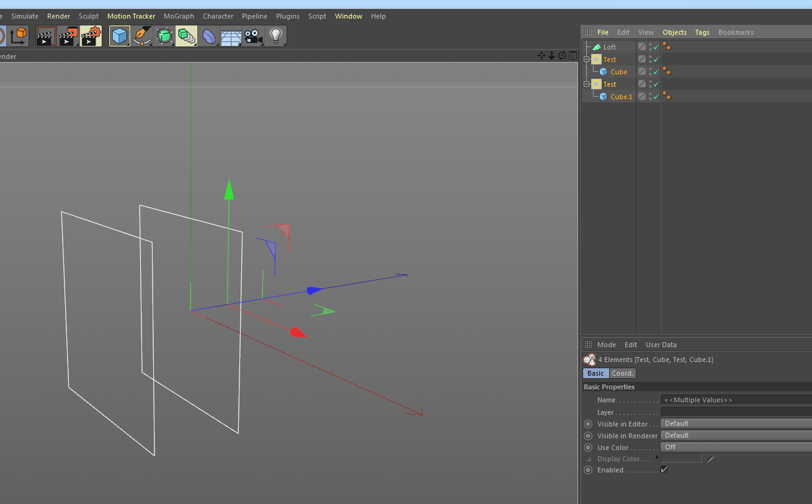Screen dimensions: 812x504
Task: Click the Cube.1 object's blue icon
Action: 603,97
